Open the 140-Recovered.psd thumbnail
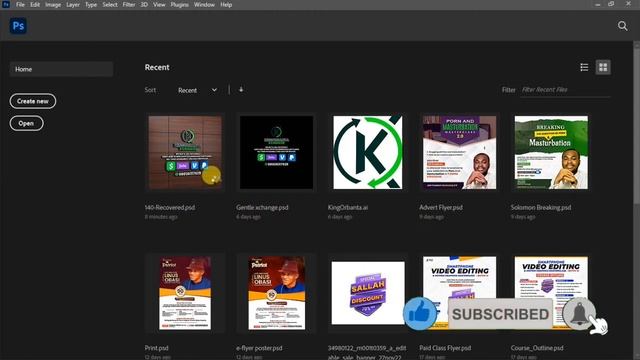This screenshot has height=360, width=640. tap(185, 152)
